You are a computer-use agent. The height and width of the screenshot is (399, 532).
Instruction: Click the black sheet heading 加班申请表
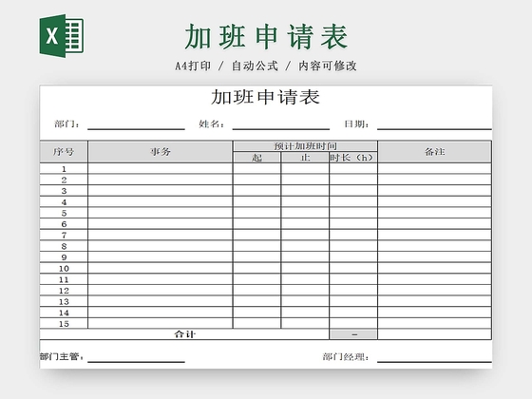coord(266,97)
